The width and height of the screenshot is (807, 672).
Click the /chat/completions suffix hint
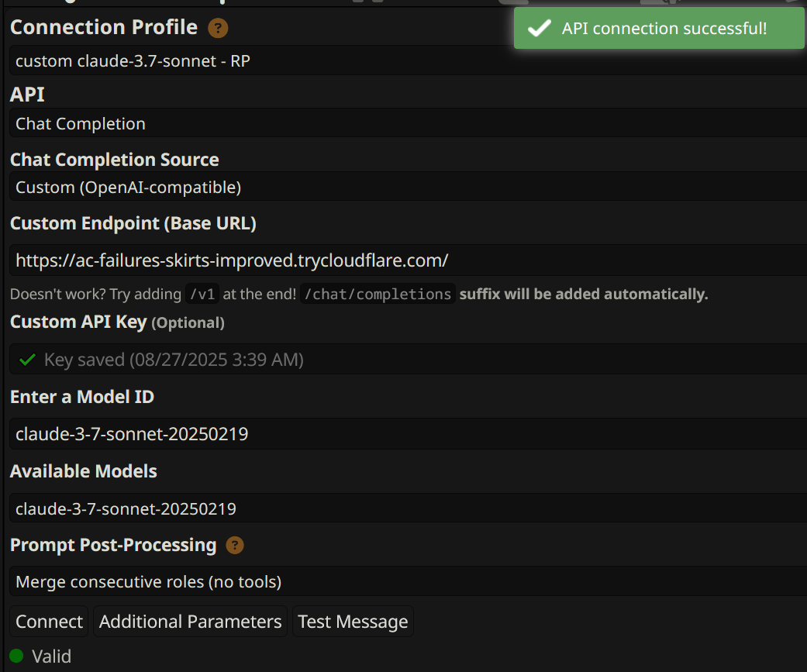coord(378,295)
